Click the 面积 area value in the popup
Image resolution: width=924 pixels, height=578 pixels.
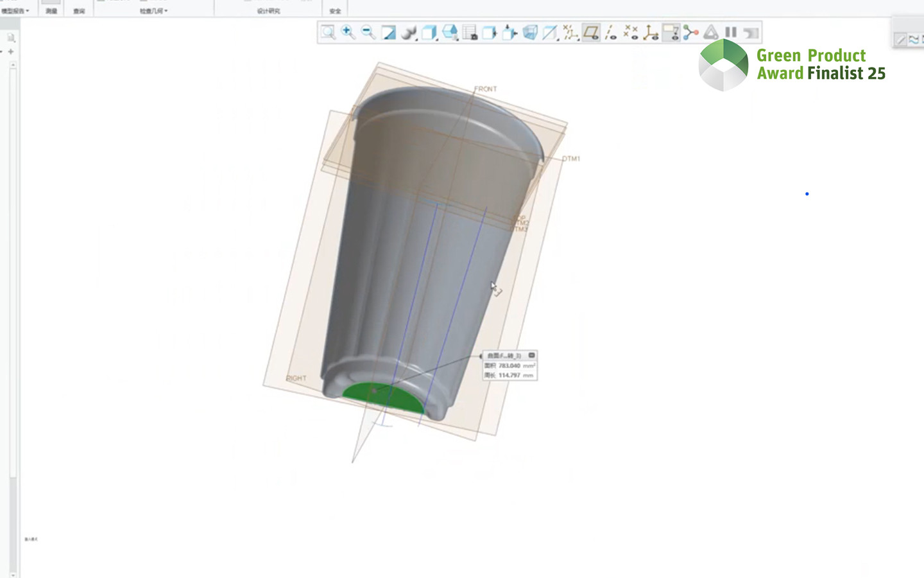click(x=509, y=365)
